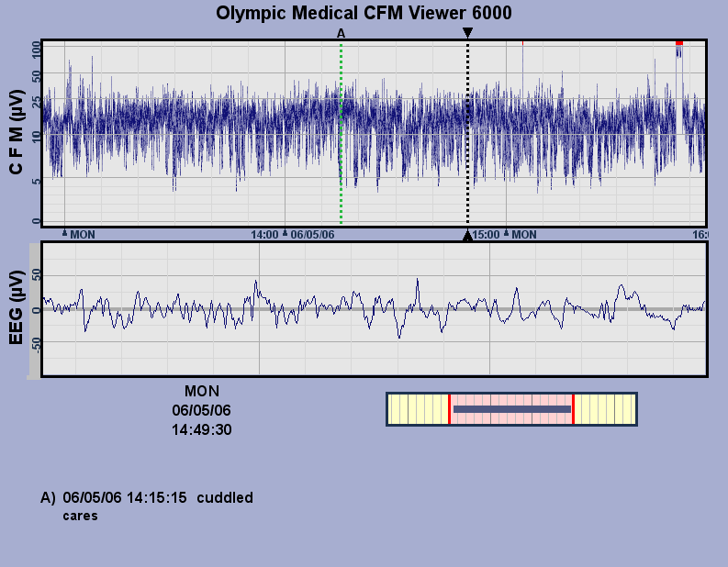The height and width of the screenshot is (567, 728).
Task: Click the black cursor triangle above the CFM trace
Action: (x=467, y=32)
